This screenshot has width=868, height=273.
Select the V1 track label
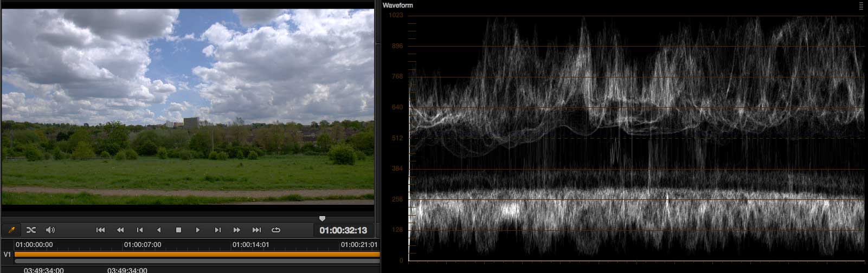8,255
